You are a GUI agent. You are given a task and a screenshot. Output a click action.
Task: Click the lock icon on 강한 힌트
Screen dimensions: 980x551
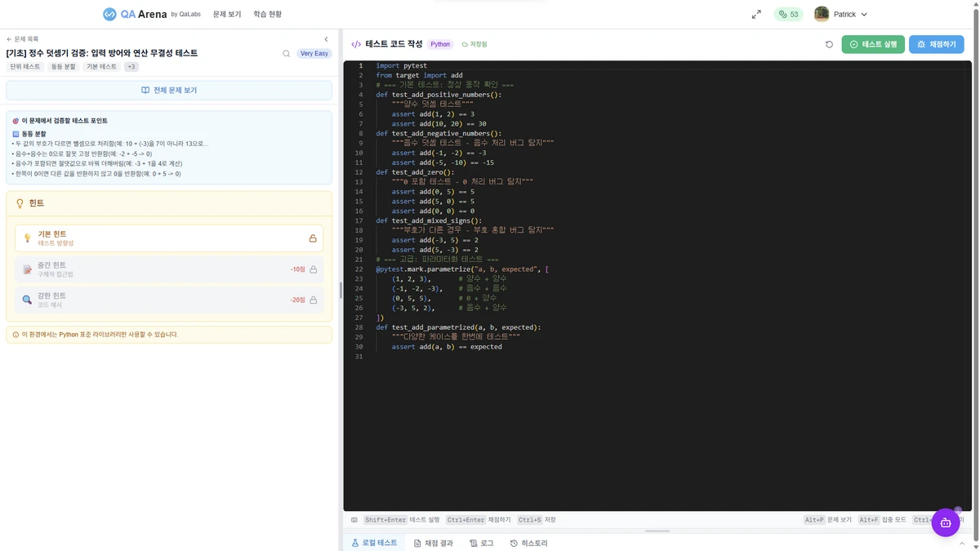[313, 300]
